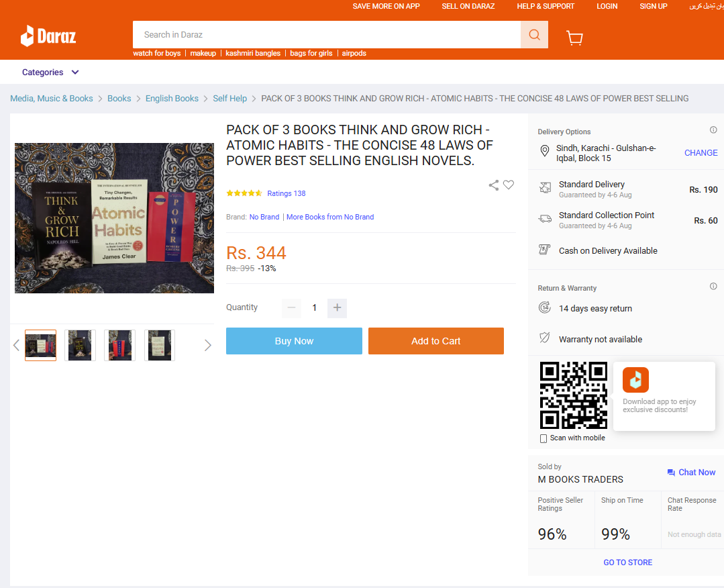This screenshot has width=724, height=588.
Task: Click Add to Cart button
Action: click(436, 341)
